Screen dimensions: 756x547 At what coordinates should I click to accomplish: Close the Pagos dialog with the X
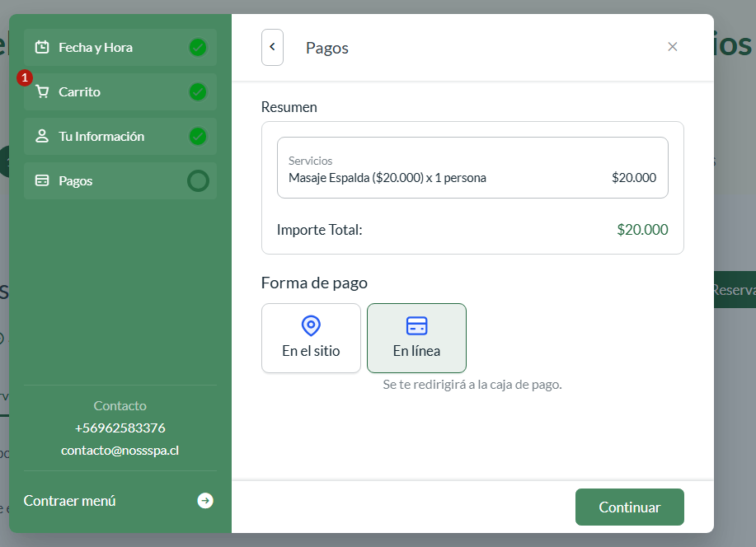[x=673, y=47]
